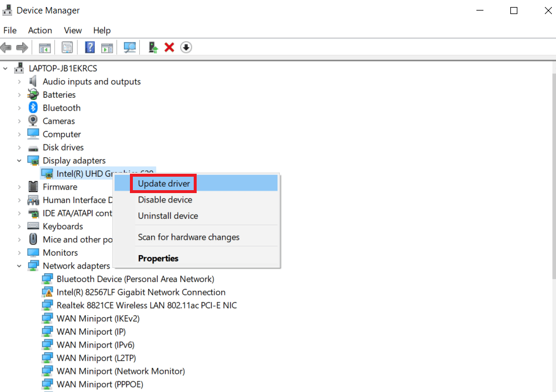
Task: Open Help with the blue question mark icon
Action: [90, 47]
